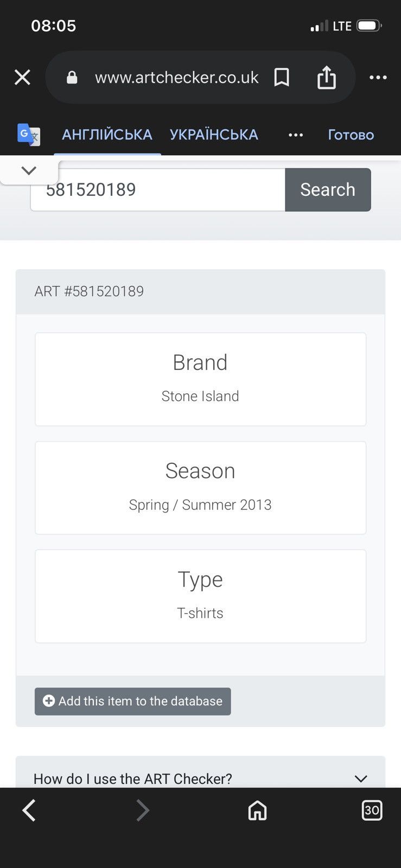The width and height of the screenshot is (401, 868).
Task: Expand How do I use the ART Checker
Action: point(200,778)
